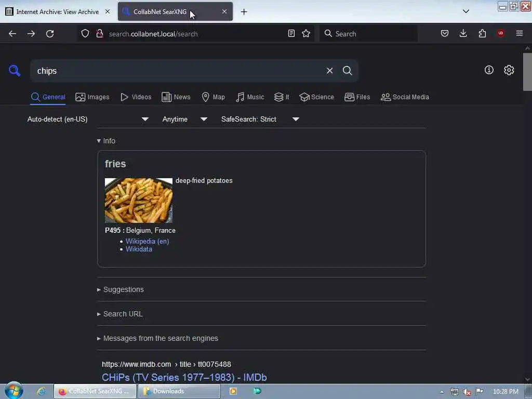Click fries thumbnail image
The width and height of the screenshot is (532, 399).
pyautogui.click(x=138, y=200)
